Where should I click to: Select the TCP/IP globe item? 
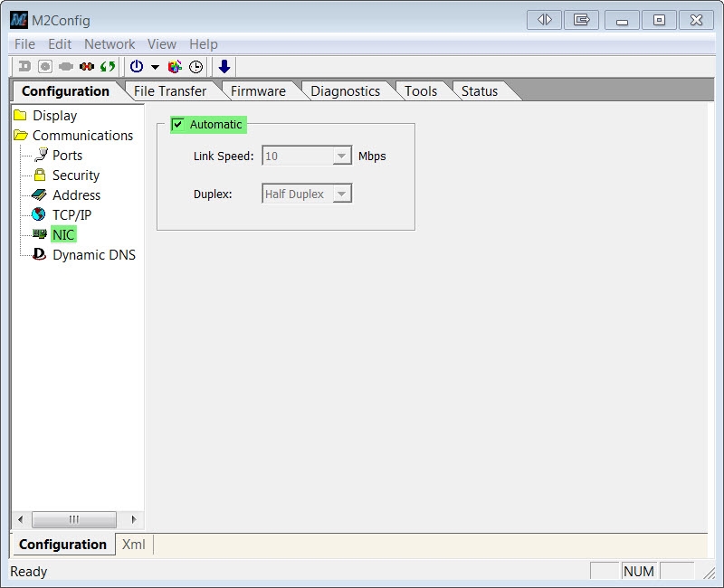click(71, 215)
